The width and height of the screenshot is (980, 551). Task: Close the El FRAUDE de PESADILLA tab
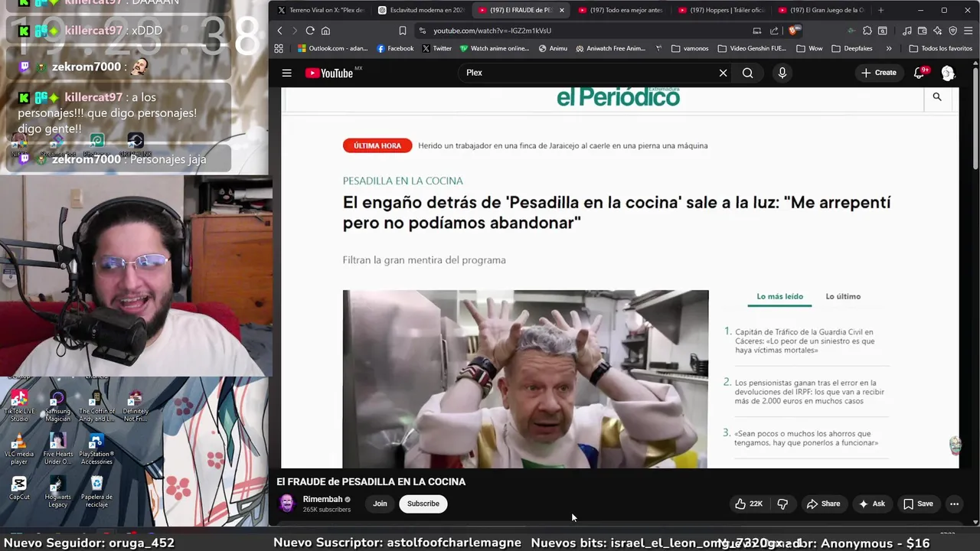click(x=562, y=10)
